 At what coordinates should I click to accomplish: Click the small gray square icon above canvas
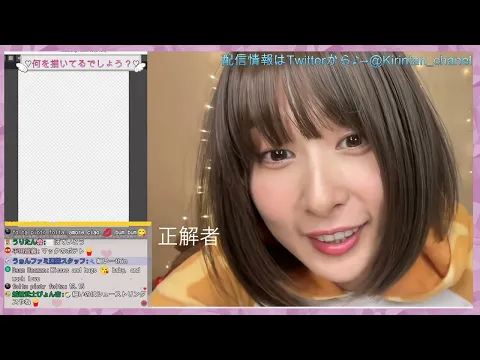point(11,58)
